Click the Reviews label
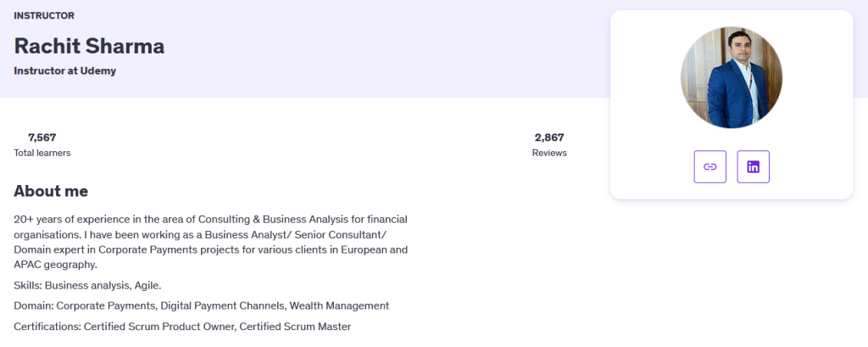The width and height of the screenshot is (868, 347). (x=549, y=153)
